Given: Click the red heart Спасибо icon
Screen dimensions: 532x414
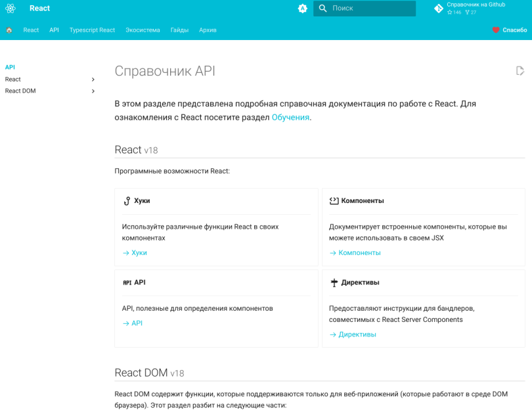Looking at the screenshot, I should coord(496,30).
